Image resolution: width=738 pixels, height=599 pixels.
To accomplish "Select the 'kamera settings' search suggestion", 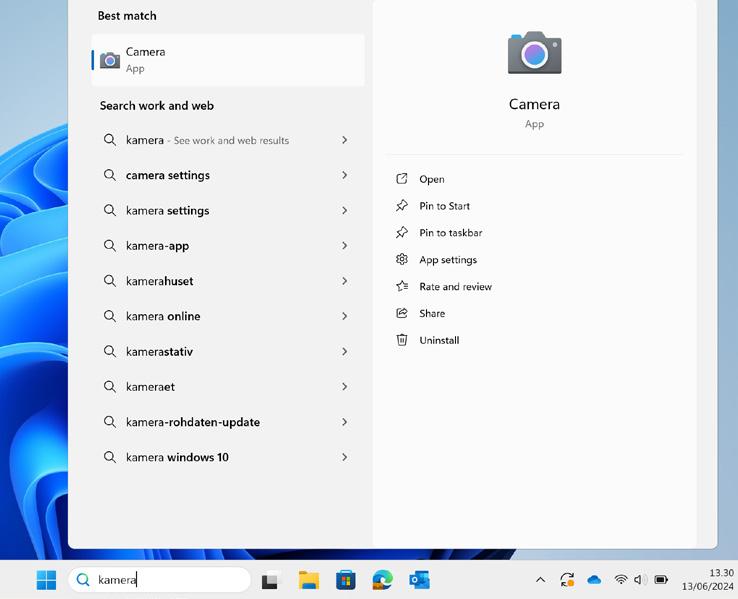I will (228, 210).
